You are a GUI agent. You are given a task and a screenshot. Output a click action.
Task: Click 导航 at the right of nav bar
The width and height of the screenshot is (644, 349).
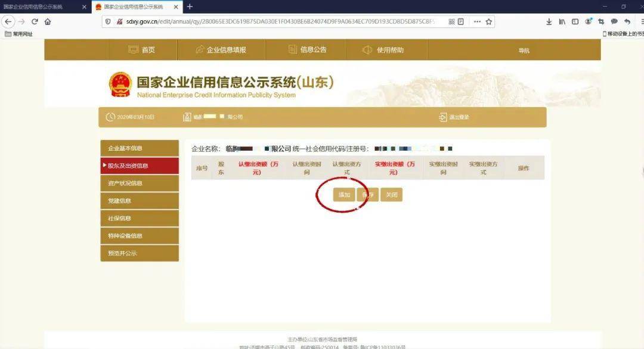tap(524, 51)
